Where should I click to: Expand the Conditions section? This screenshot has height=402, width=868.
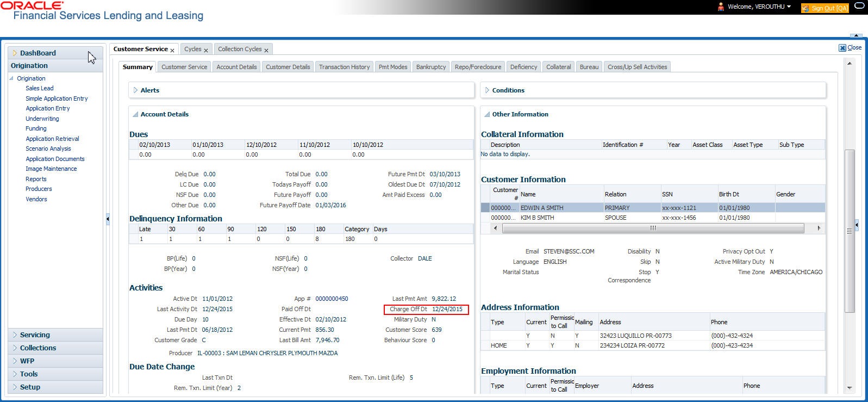(487, 90)
